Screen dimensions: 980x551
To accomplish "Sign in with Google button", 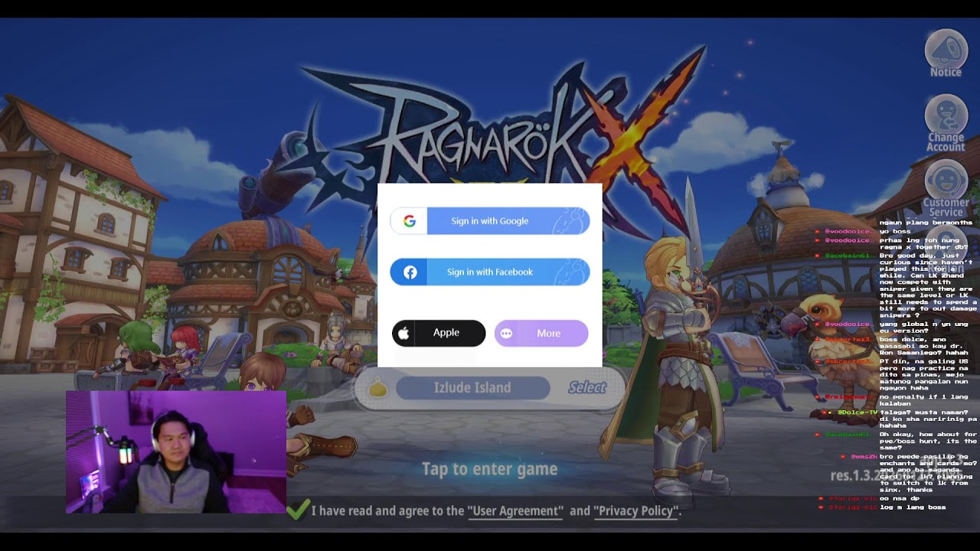I will pyautogui.click(x=490, y=220).
